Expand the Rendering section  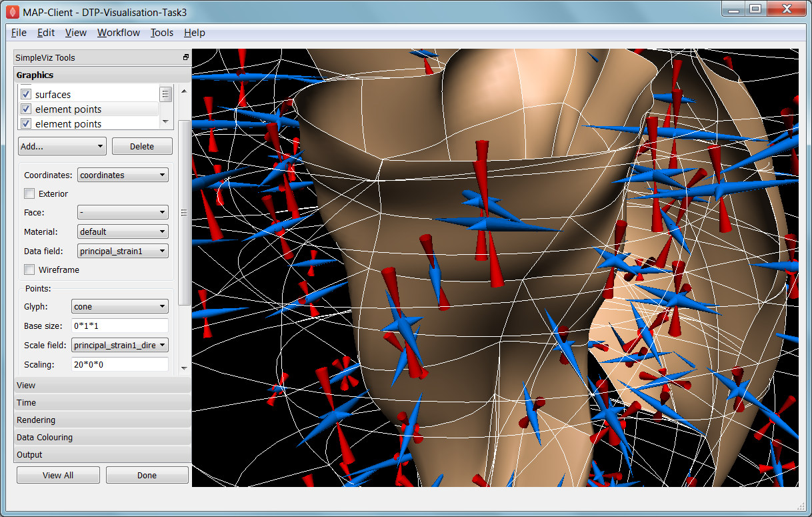click(x=103, y=420)
